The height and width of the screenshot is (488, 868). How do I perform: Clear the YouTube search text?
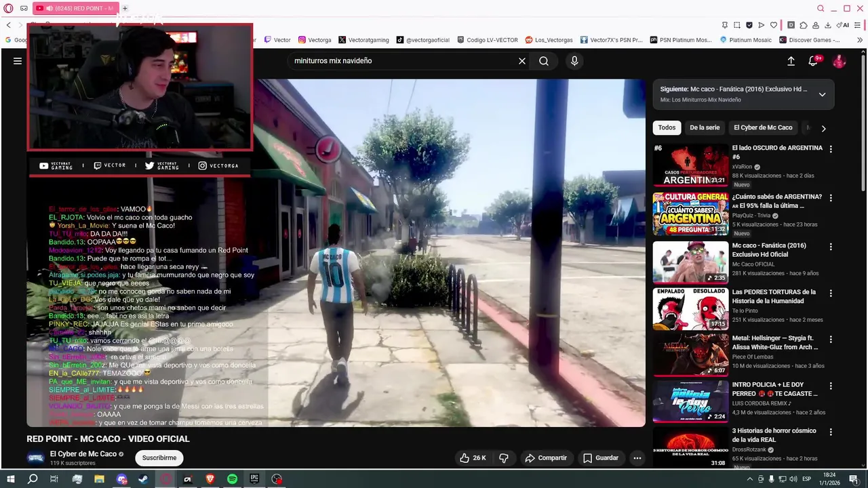522,61
